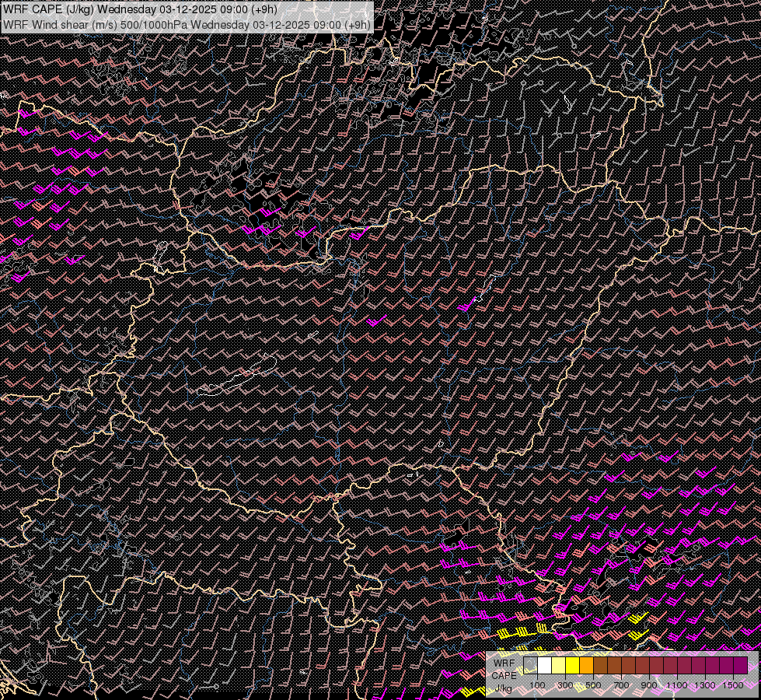Image resolution: width=761 pixels, height=700 pixels.
Task: Click the rightmost purple CAPE legend swatch
Action: [x=740, y=665]
